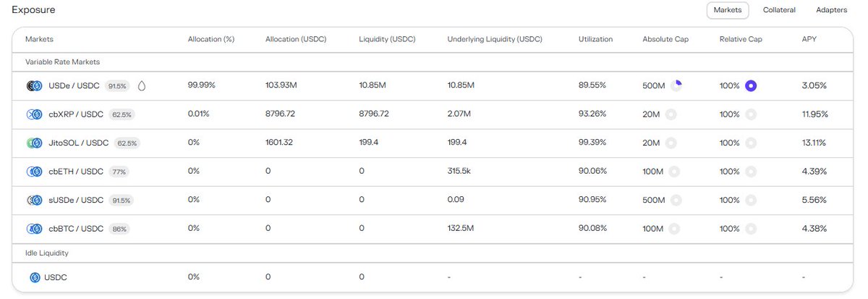Switch to the Markets tab
868x299 pixels.
[x=728, y=10]
